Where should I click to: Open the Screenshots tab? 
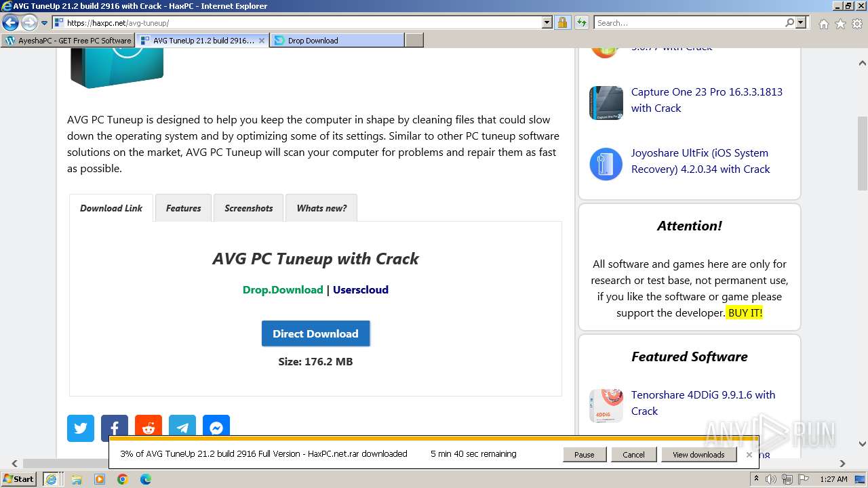(249, 208)
